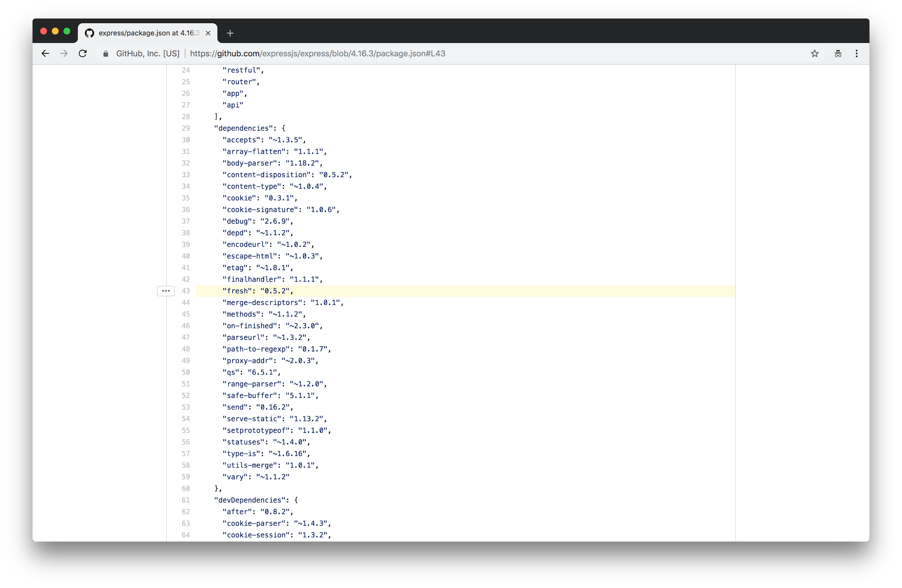This screenshot has width=902, height=588.
Task: Click line number 43
Action: point(186,291)
